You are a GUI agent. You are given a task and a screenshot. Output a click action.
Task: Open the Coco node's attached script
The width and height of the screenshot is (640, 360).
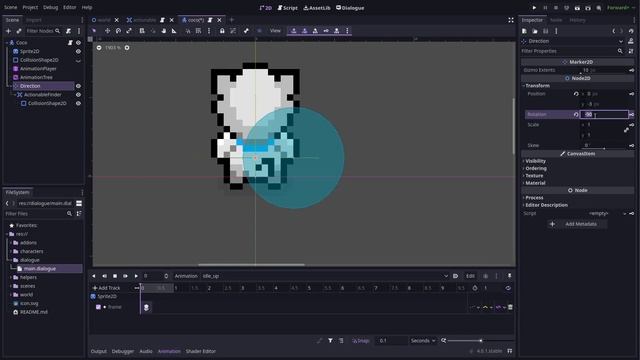(70, 42)
